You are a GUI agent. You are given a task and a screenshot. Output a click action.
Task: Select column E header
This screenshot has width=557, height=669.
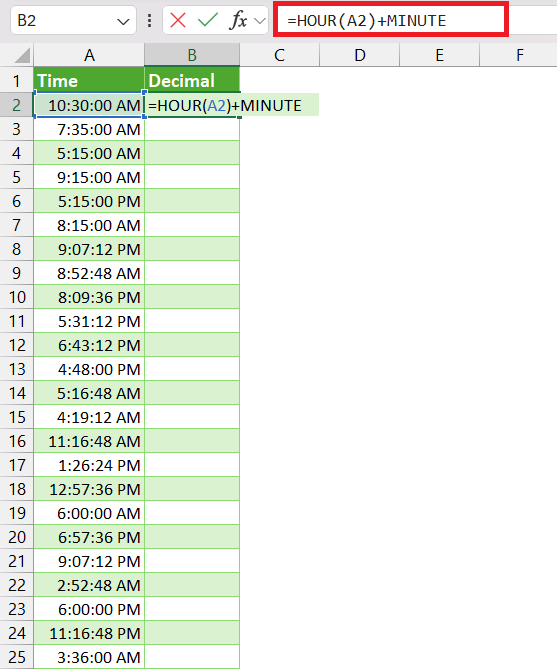tap(440, 55)
